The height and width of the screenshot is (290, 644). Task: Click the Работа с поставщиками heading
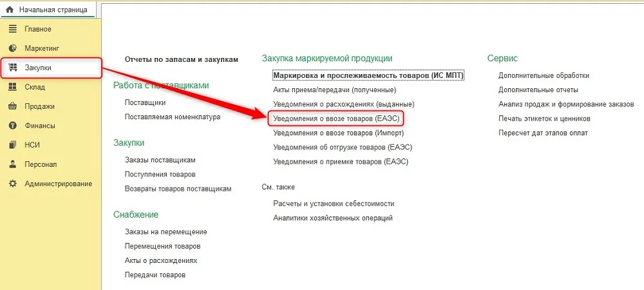click(161, 86)
